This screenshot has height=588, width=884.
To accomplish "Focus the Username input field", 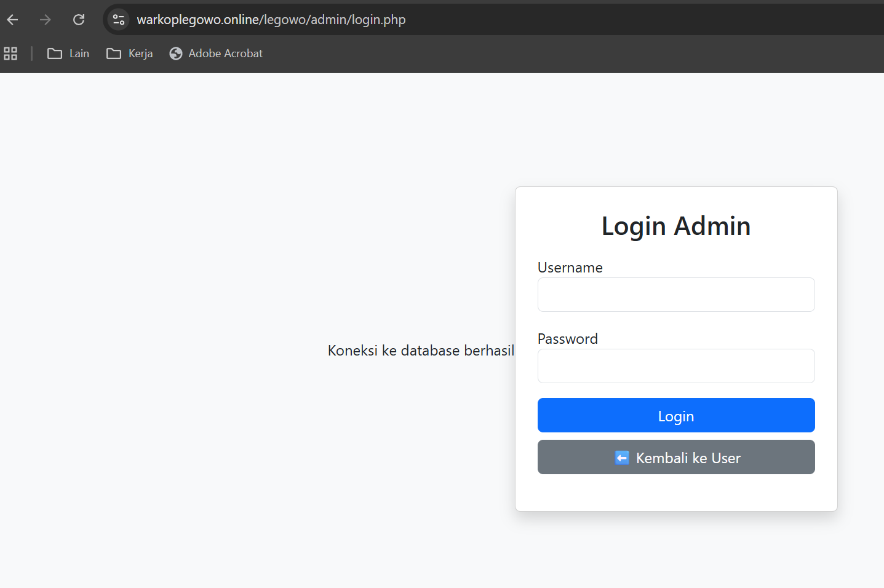I will [x=676, y=295].
